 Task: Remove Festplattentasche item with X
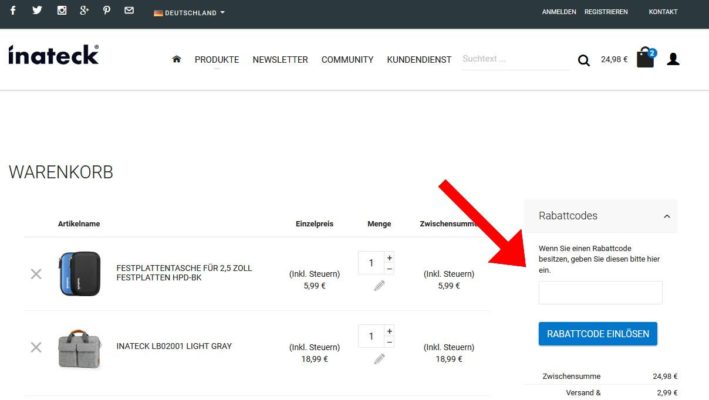click(36, 274)
